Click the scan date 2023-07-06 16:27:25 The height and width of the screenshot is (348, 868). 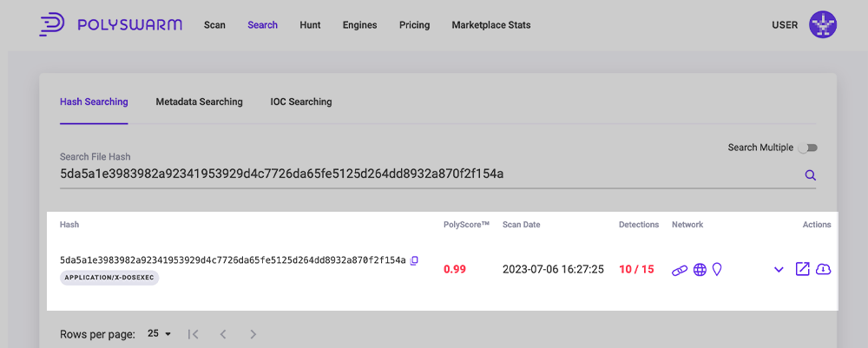553,270
